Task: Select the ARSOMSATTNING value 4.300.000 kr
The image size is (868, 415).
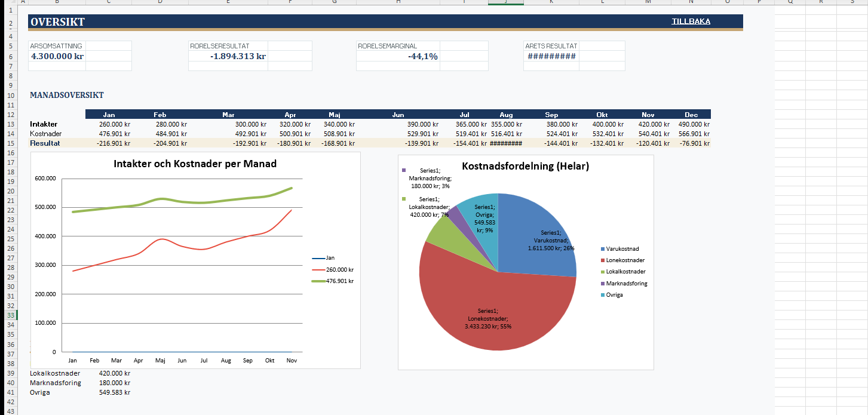Action: (57, 56)
